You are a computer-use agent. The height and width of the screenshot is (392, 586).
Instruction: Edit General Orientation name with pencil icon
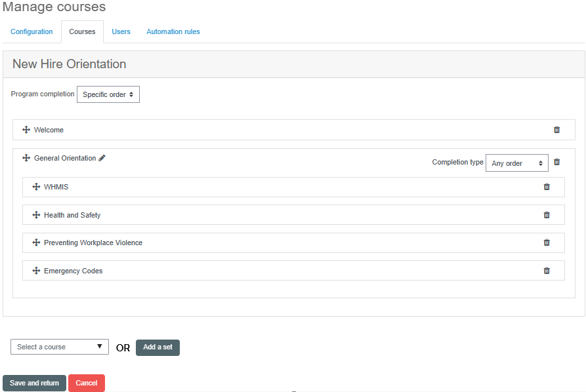pyautogui.click(x=102, y=158)
